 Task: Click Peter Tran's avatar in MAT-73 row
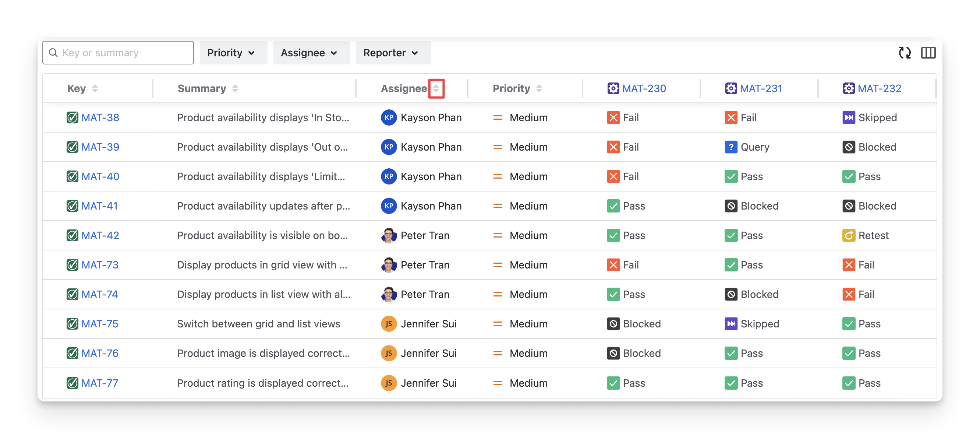(388, 265)
